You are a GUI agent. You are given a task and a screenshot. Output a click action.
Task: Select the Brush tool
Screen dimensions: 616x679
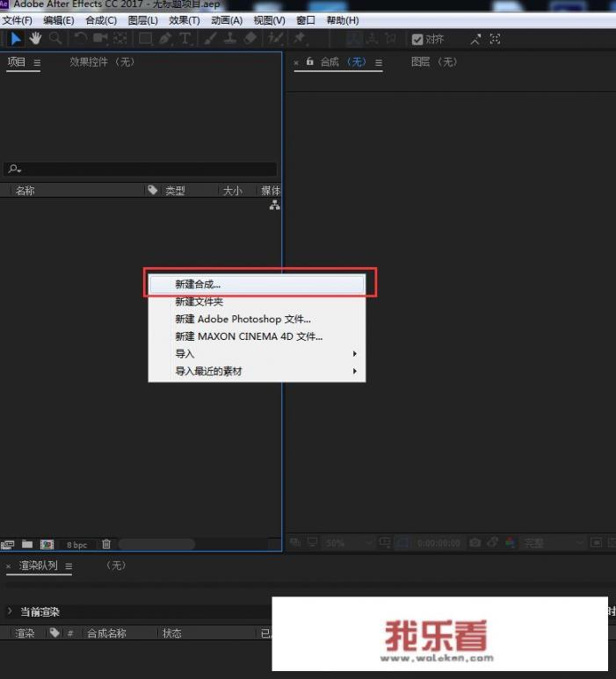coord(211,39)
